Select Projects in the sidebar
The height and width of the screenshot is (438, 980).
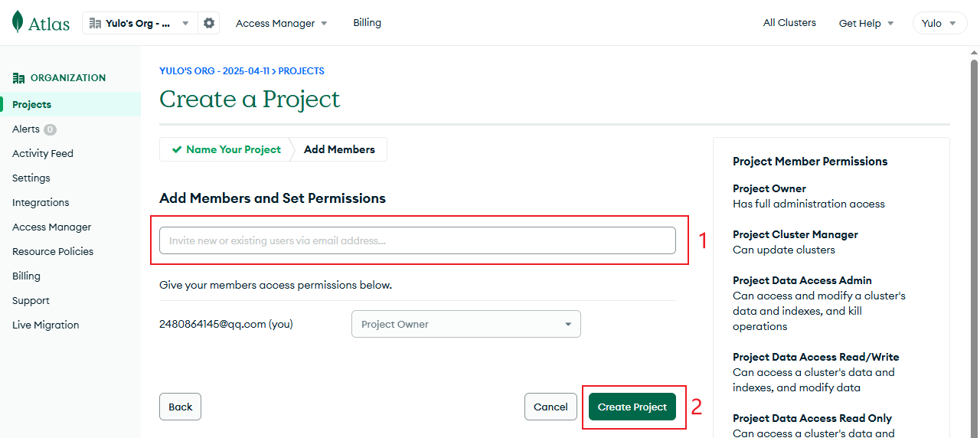click(32, 105)
